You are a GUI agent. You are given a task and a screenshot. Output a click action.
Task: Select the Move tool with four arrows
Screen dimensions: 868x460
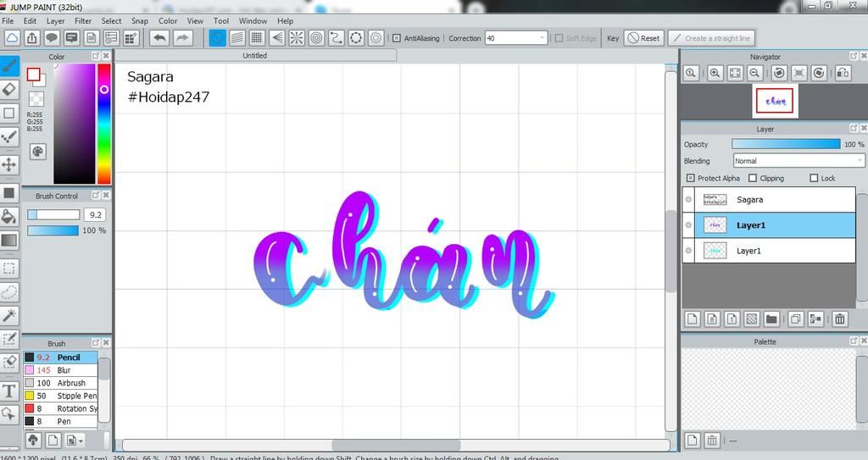(9, 164)
